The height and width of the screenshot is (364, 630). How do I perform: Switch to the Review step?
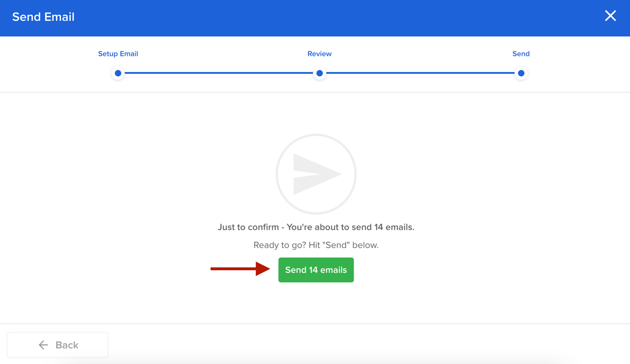pos(319,53)
